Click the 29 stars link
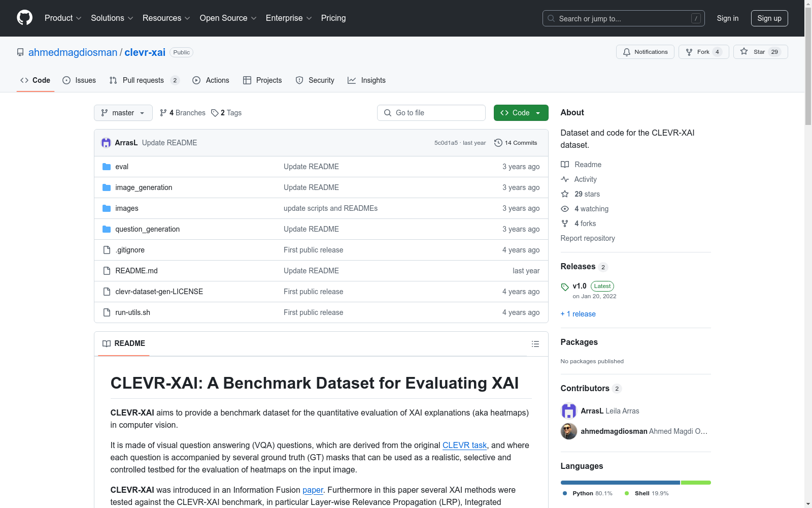 coord(587,194)
